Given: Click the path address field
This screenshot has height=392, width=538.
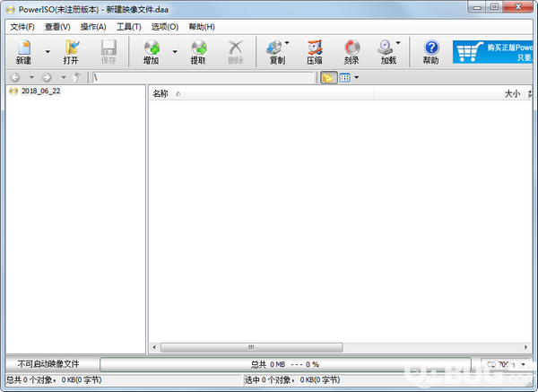Looking at the screenshot, I should point(204,77).
